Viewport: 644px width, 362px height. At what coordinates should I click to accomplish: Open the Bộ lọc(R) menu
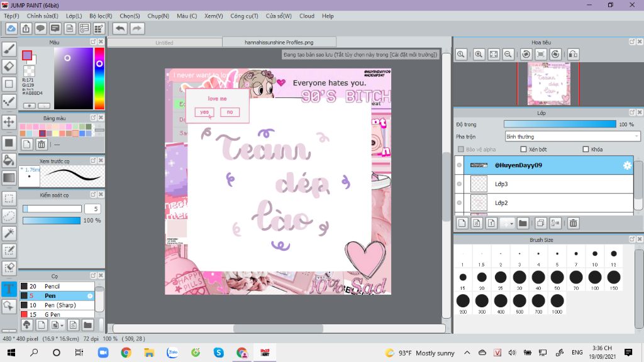point(101,16)
